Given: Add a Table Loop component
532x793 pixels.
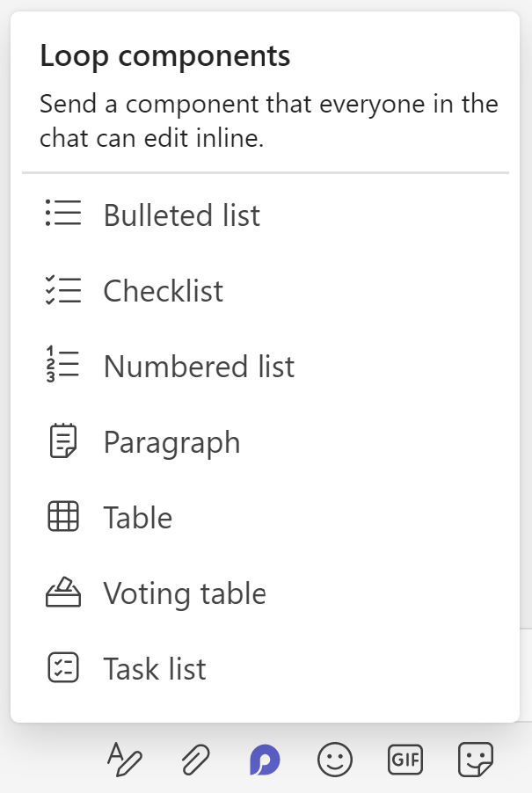Looking at the screenshot, I should point(138,518).
